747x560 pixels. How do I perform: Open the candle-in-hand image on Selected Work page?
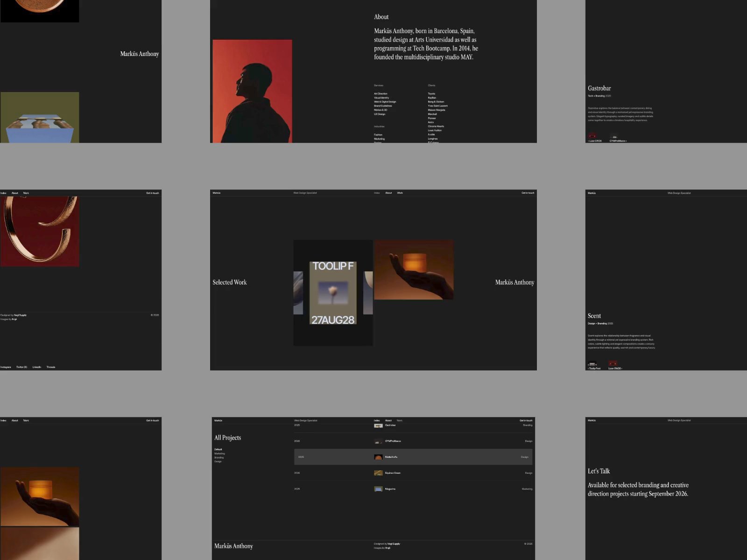click(414, 270)
